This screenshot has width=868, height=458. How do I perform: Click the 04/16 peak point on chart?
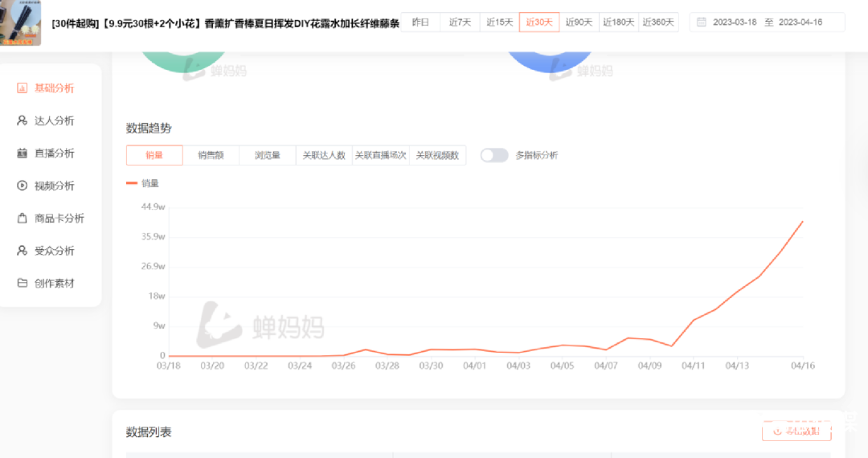pyautogui.click(x=802, y=222)
